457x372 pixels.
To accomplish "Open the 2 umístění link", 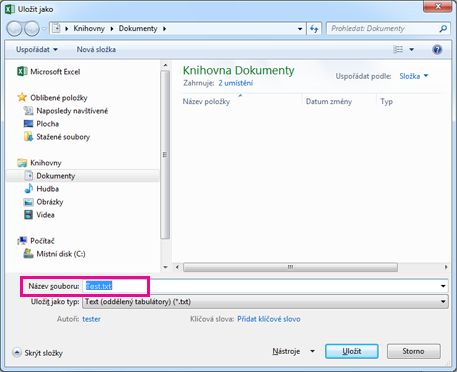I will tap(236, 83).
